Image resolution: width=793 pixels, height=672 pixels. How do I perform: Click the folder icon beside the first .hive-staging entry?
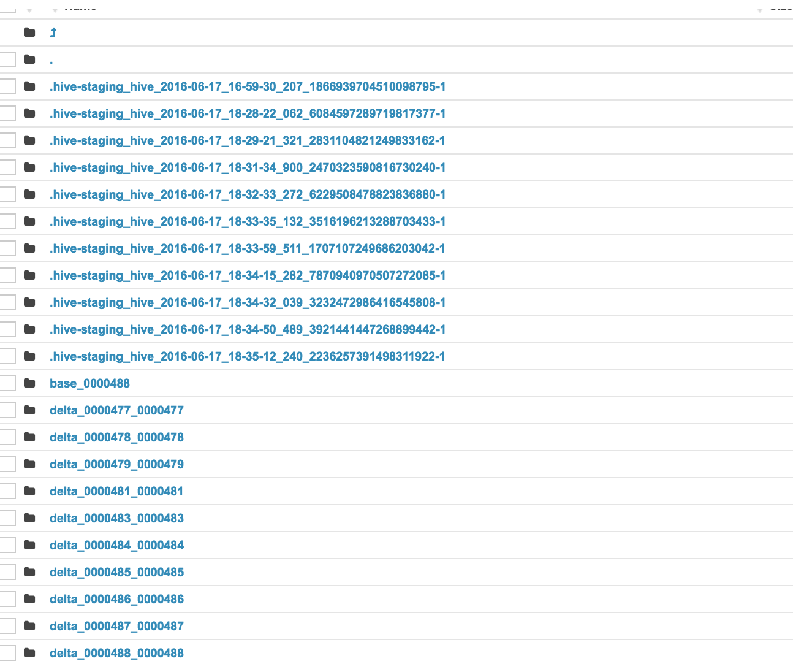click(29, 86)
